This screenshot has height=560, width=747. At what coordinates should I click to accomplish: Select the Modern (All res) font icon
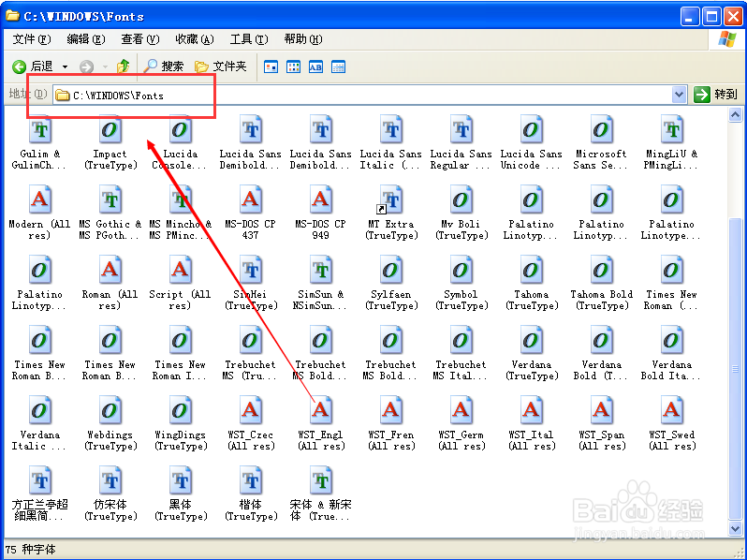40,199
